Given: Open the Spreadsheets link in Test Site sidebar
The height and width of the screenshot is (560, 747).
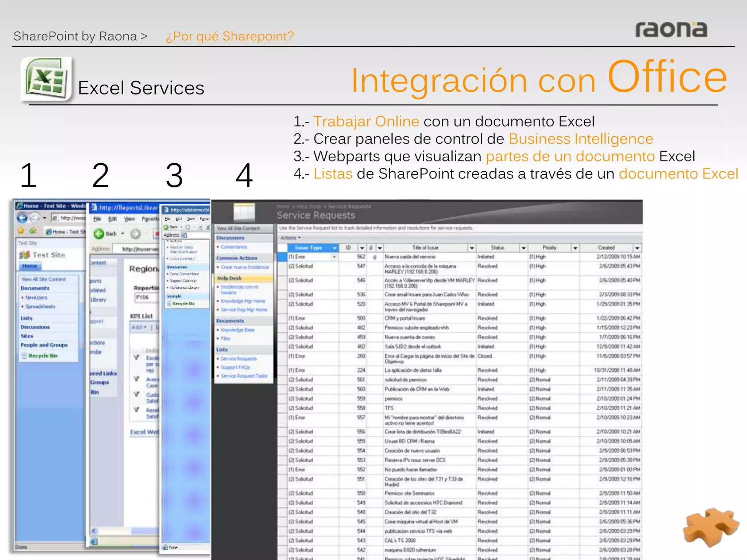Looking at the screenshot, I should (40, 307).
